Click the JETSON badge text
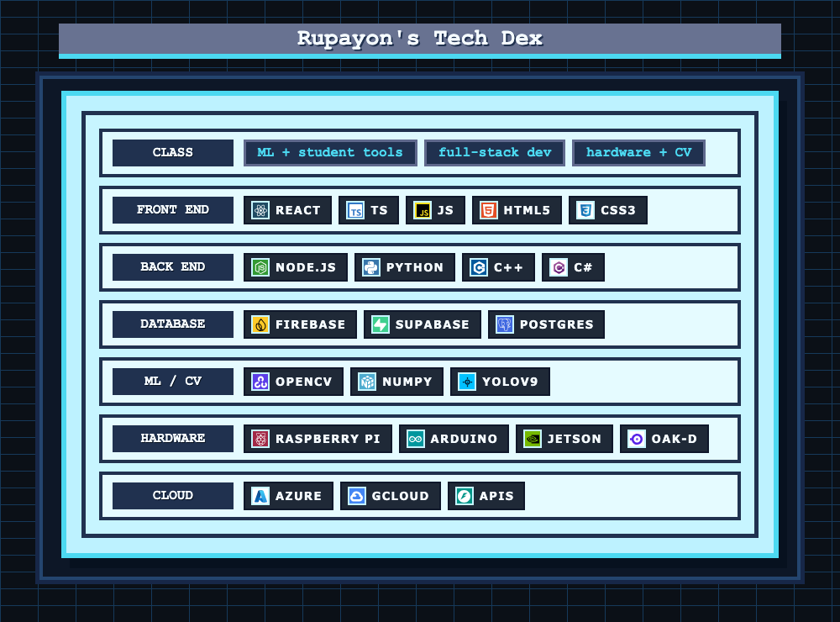Image resolution: width=840 pixels, height=622 pixels. tap(575, 439)
